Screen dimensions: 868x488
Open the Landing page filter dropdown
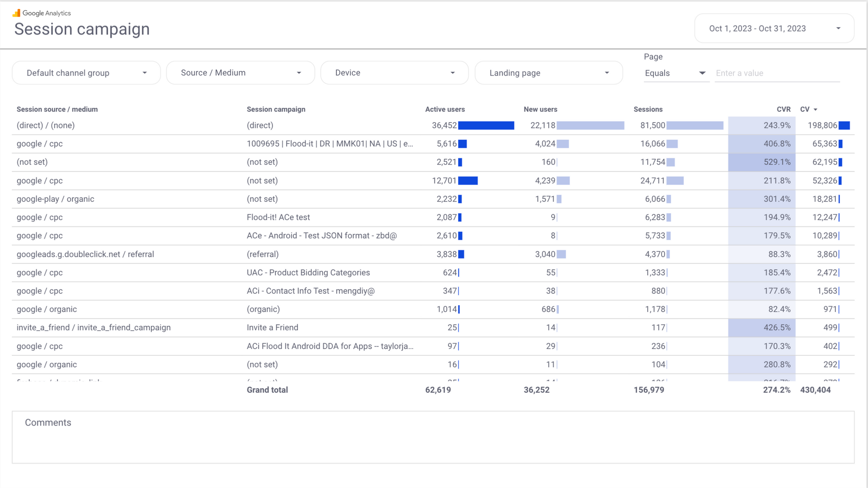click(549, 73)
